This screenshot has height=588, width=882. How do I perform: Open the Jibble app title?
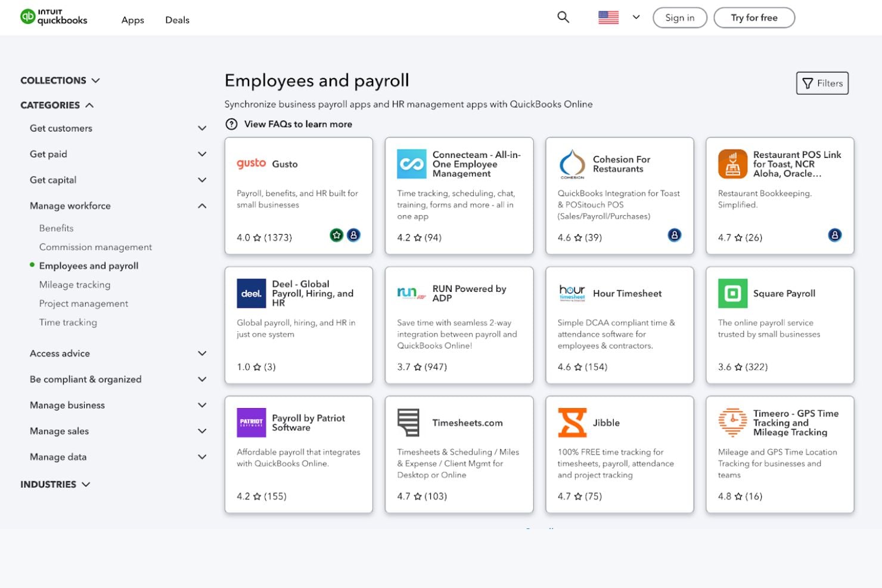pos(606,422)
